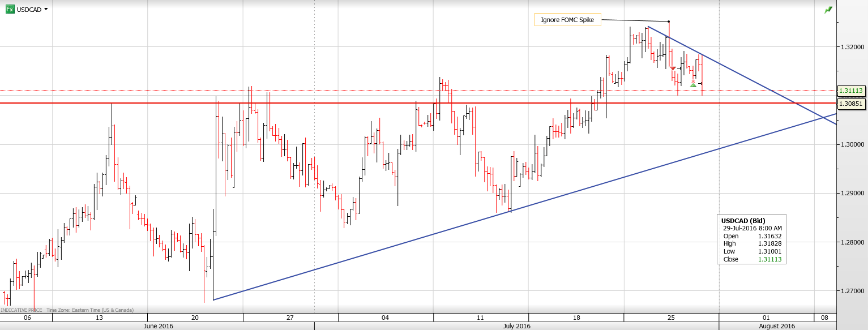
Task: Select the 'Ignore FOMC Spike' annotation box
Action: (x=568, y=19)
